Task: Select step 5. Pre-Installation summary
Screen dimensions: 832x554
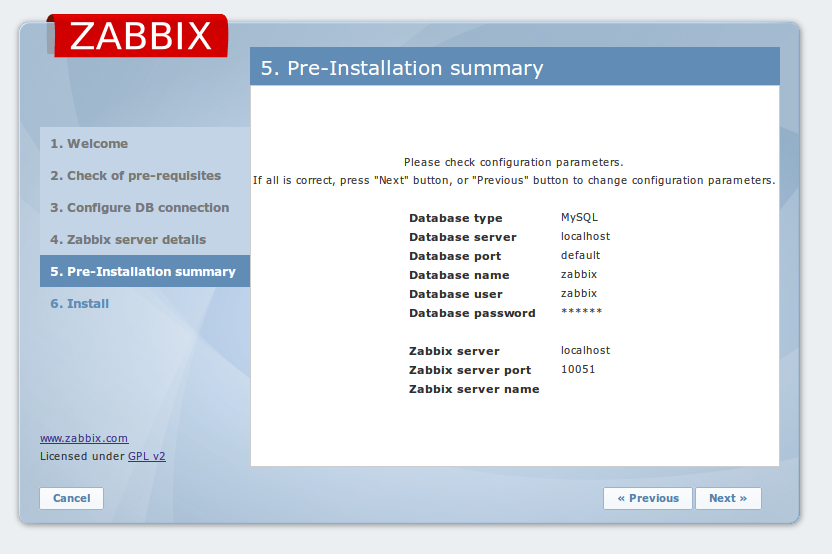Action: (x=145, y=271)
